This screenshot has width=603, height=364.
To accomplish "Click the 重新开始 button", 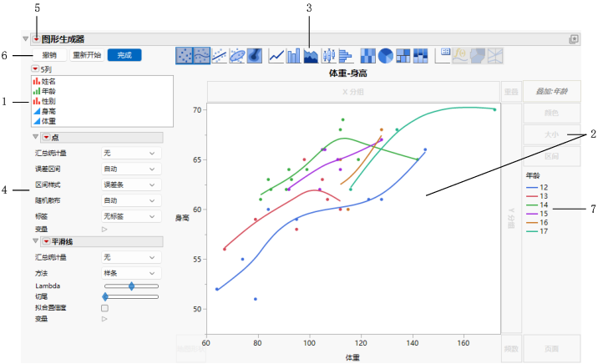I will coord(87,55).
